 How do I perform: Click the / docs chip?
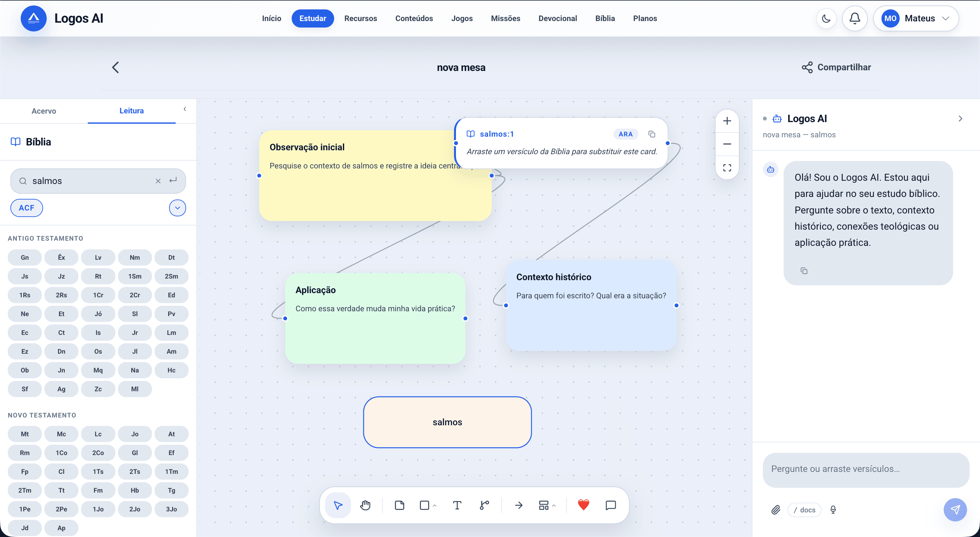[804, 510]
